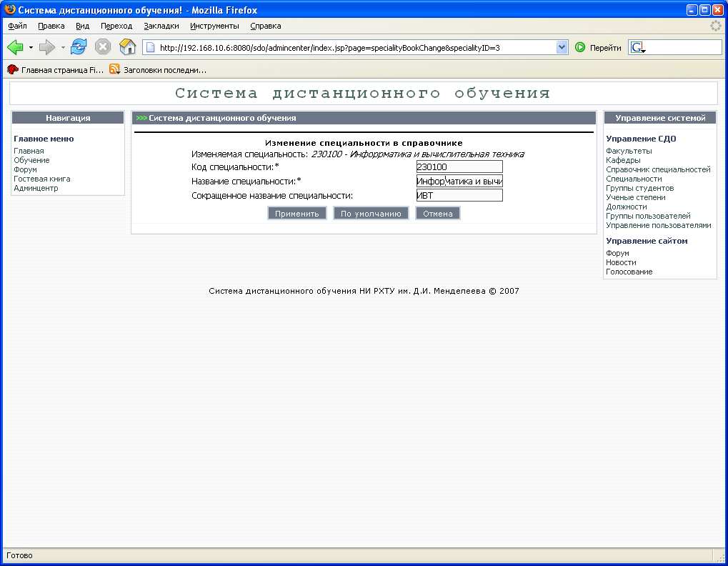Viewport: 728px width, 566px height.
Task: Click the Stop loading icon
Action: click(103, 47)
